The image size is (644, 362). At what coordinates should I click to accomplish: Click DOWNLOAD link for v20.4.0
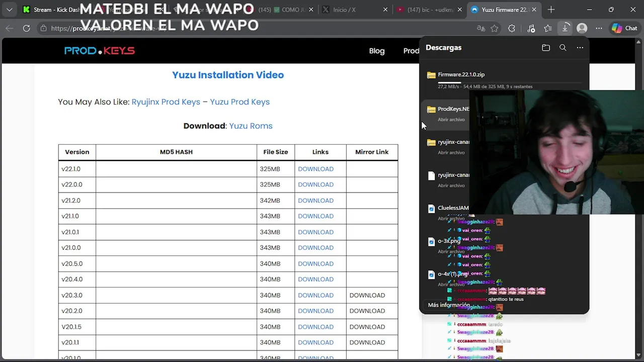315,280
